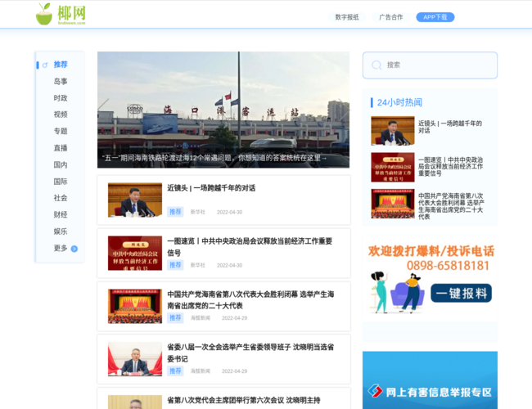532x409 pixels.
Task: Click in the 搜索 input field
Action: (438, 65)
